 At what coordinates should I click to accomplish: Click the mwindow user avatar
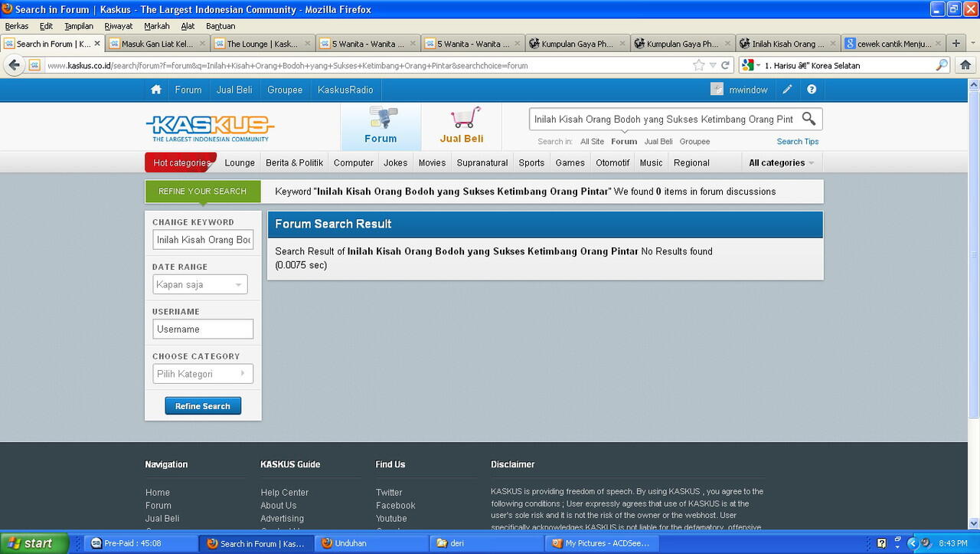coord(717,90)
